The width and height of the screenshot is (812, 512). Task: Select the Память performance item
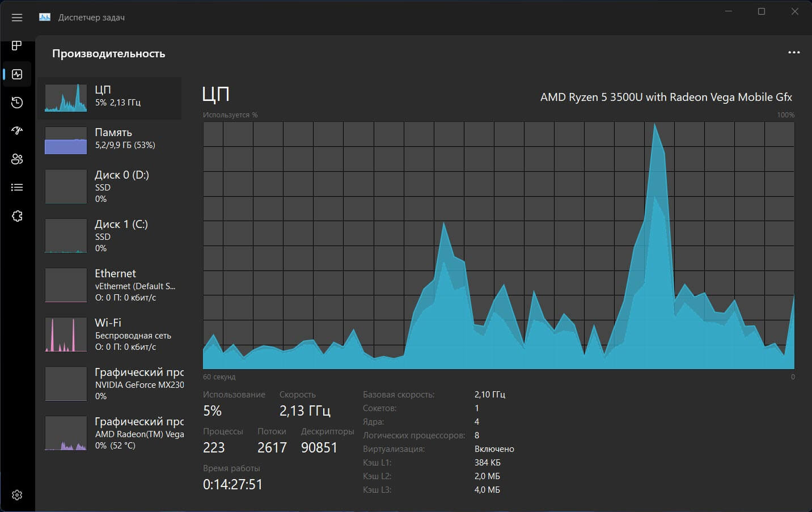tap(110, 140)
